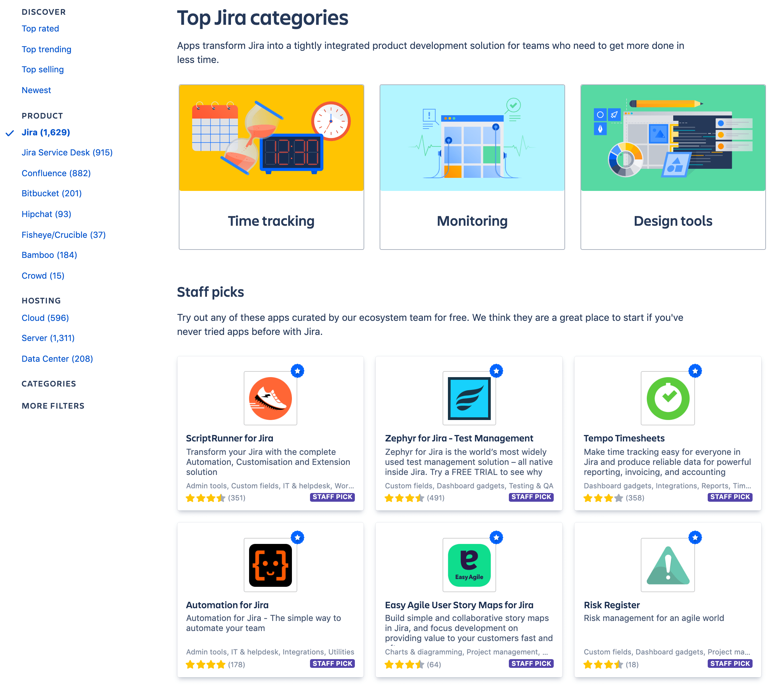This screenshot has width=776, height=700.
Task: Collapse the PRODUCT filter heading
Action: pos(42,116)
